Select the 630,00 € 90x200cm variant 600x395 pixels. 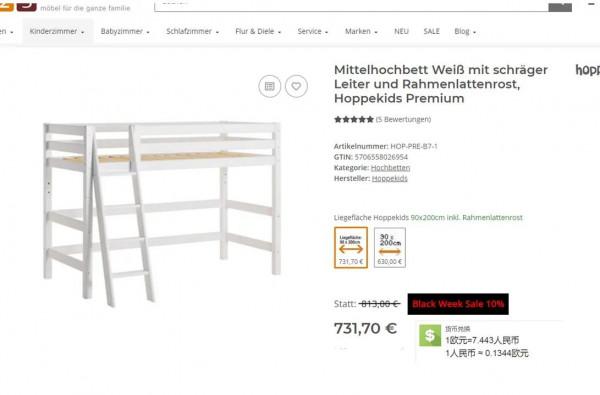(390, 248)
